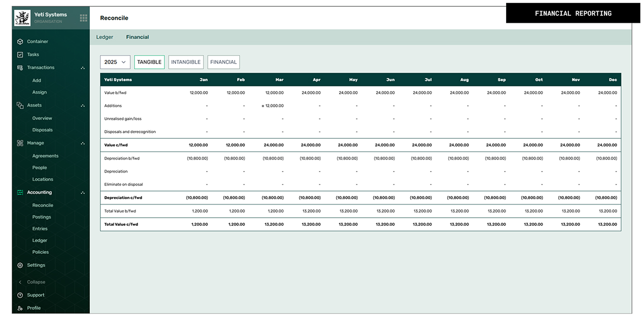The image size is (644, 320).
Task: Open the 2025 year dropdown
Action: pos(115,61)
